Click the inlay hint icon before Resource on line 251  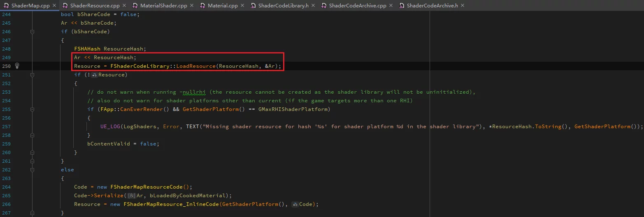point(94,75)
